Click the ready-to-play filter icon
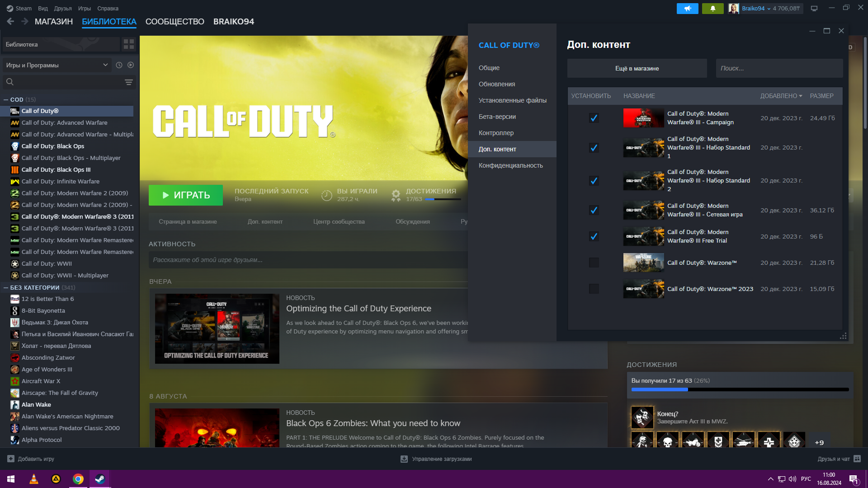Image resolution: width=868 pixels, height=488 pixels. tap(131, 65)
